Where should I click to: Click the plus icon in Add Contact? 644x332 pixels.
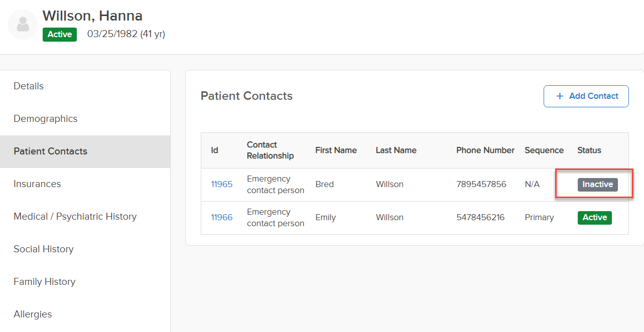[x=560, y=96]
